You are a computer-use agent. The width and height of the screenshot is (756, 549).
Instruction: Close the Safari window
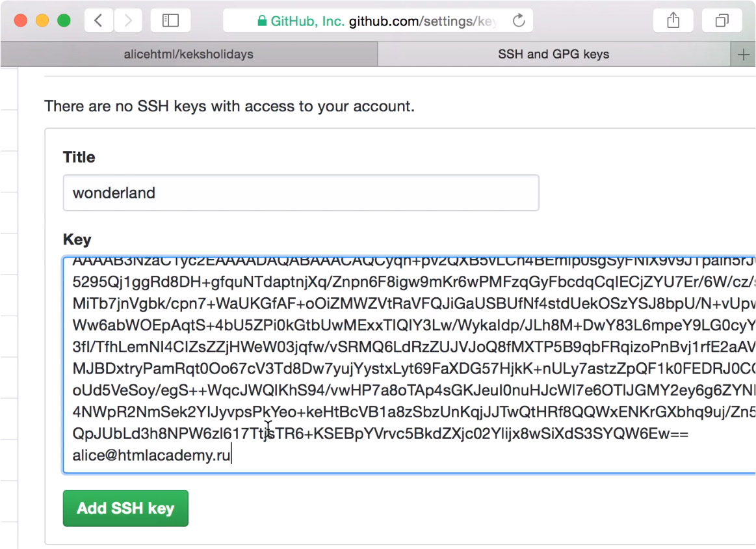(20, 21)
